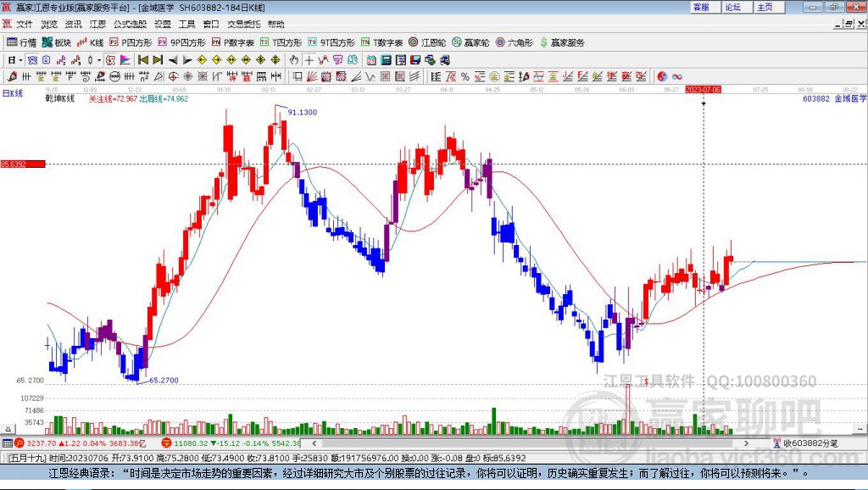The width and height of the screenshot is (868, 490).
Task: Click the scroll left arrow of horizontal scrollbar
Action: 314,443
